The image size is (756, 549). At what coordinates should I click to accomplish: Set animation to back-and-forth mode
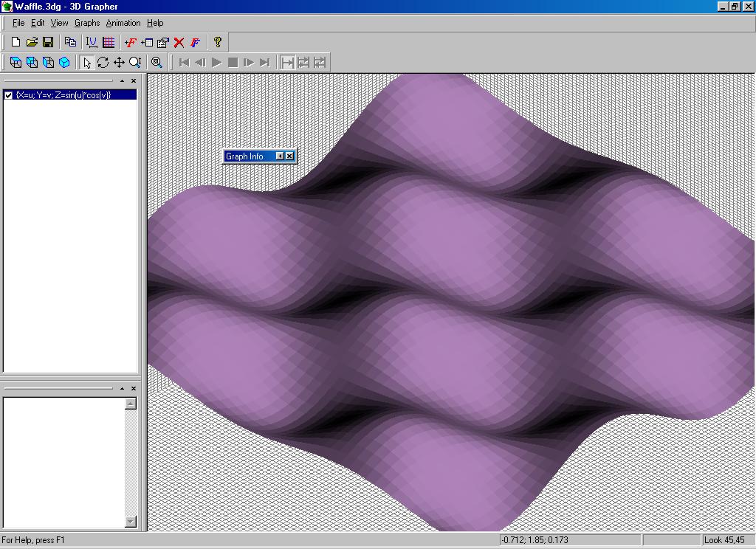click(x=320, y=62)
